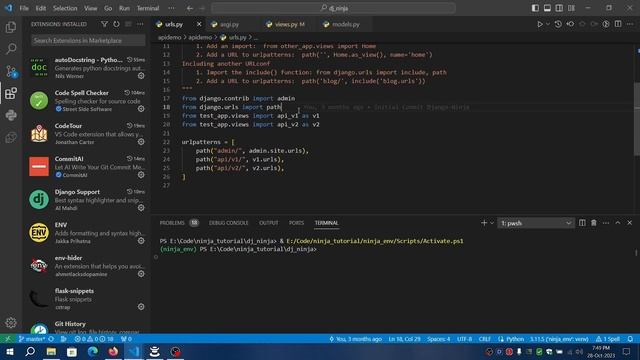The image size is (640, 360).
Task: Close the terminal panel
Action: tap(629, 223)
